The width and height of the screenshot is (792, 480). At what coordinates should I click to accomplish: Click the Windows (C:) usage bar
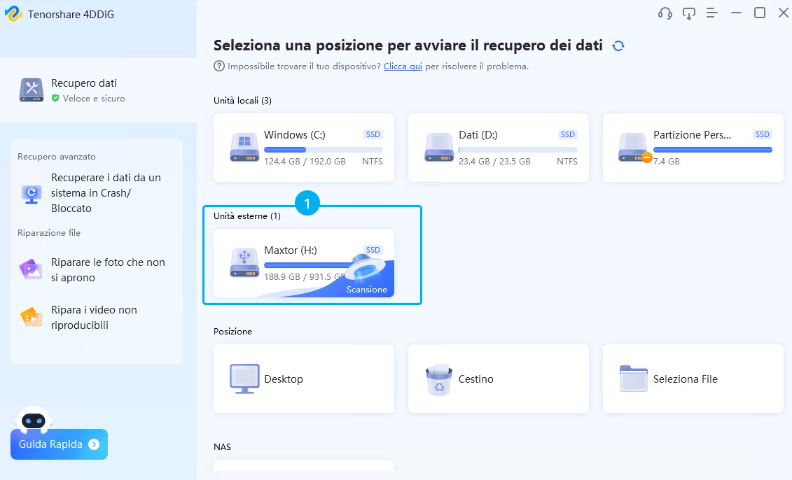coord(323,150)
